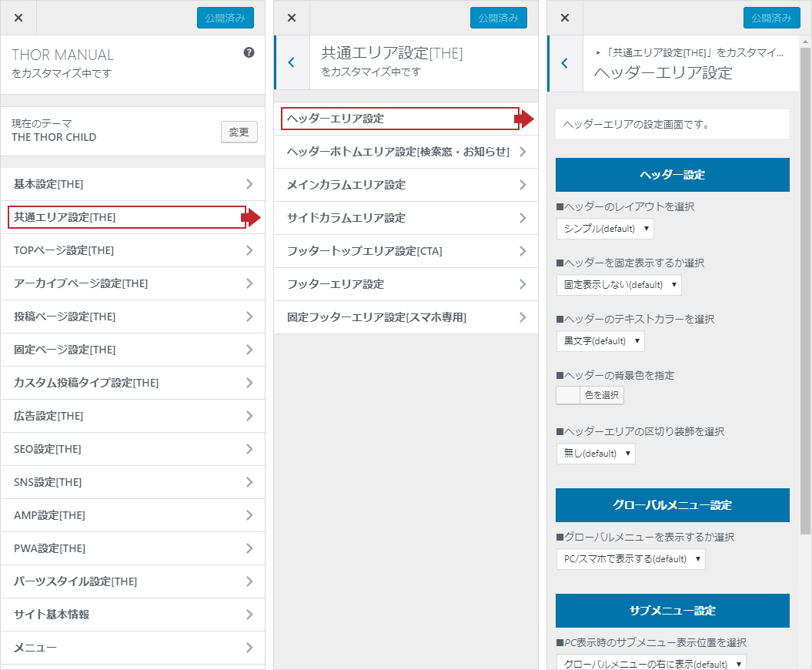Click the 変更 theme change button
This screenshot has height=670, width=812.
[239, 132]
